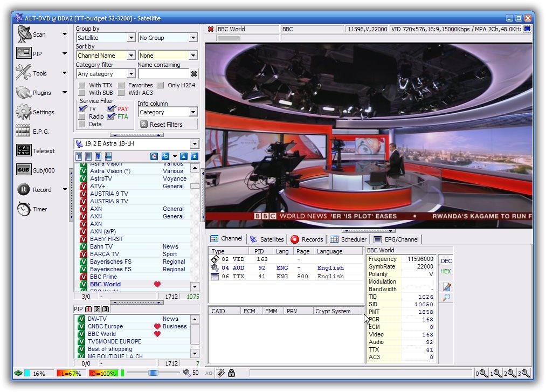Enable the Radio service filter checkbox
546x392 pixels.
pos(82,116)
